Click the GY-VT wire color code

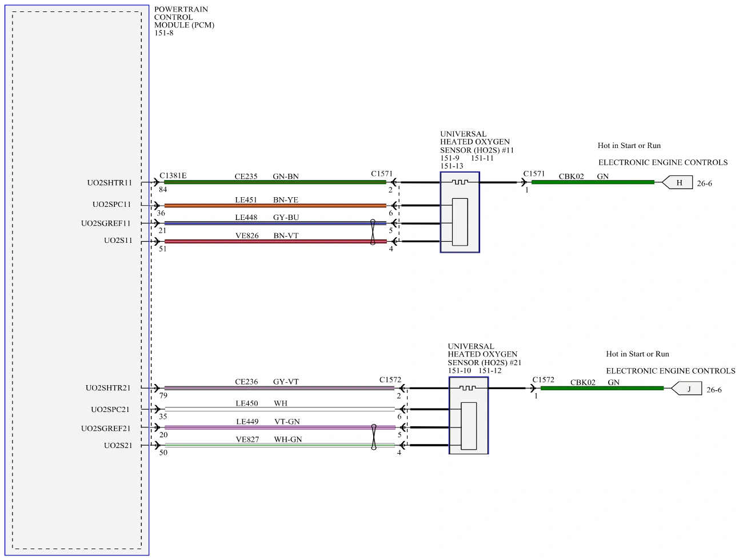(x=286, y=382)
